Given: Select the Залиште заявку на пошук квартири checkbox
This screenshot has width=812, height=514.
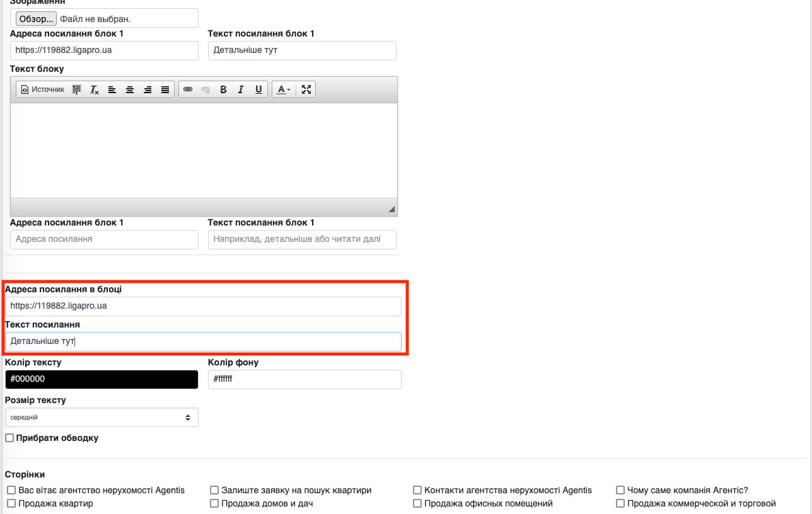Looking at the screenshot, I should click(x=214, y=490).
